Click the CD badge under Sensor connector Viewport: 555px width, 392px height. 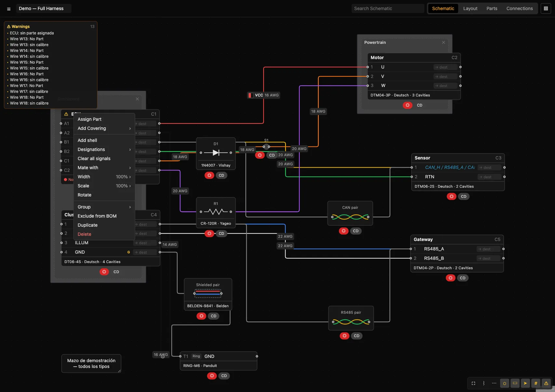pos(463,196)
